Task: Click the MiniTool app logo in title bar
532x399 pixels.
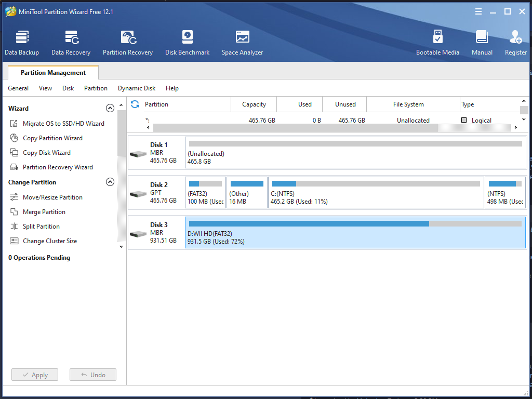Action: tap(11, 11)
